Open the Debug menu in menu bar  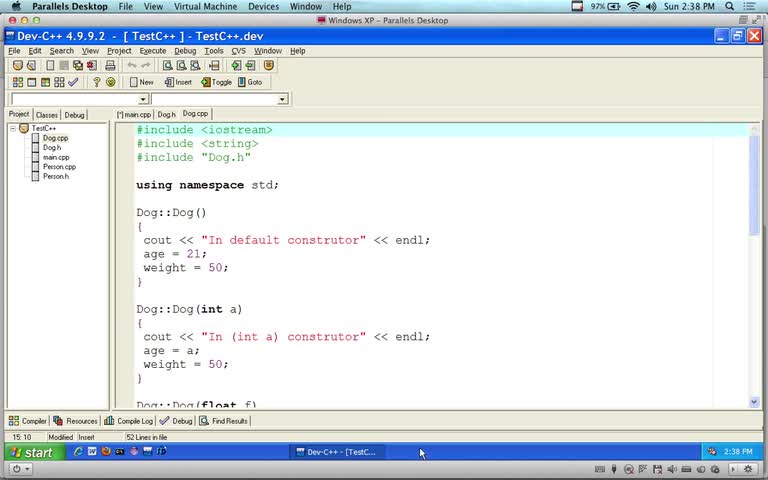[x=185, y=51]
